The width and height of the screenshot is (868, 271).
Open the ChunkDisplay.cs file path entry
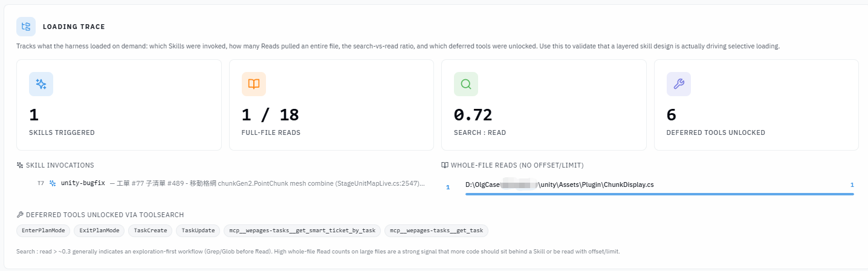pos(560,184)
